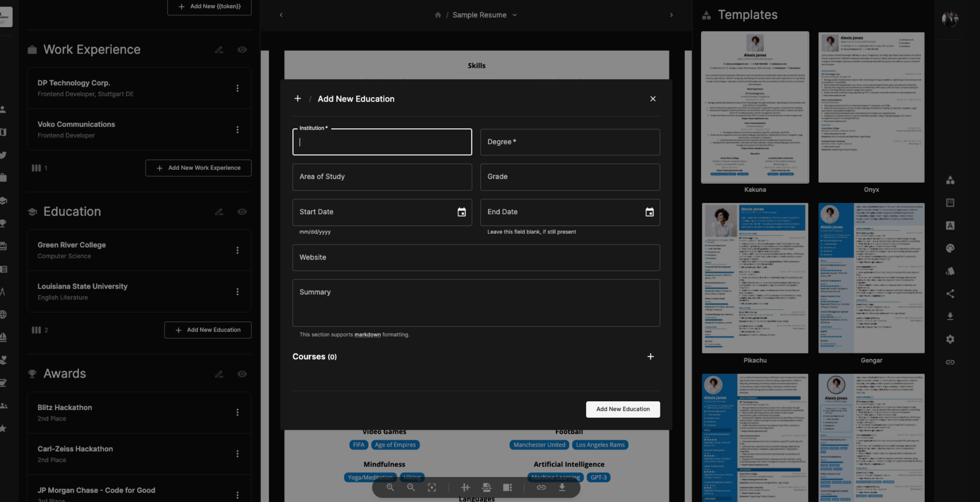The image size is (980, 502).
Task: Click the zoom out icon in toolbar
Action: point(410,487)
